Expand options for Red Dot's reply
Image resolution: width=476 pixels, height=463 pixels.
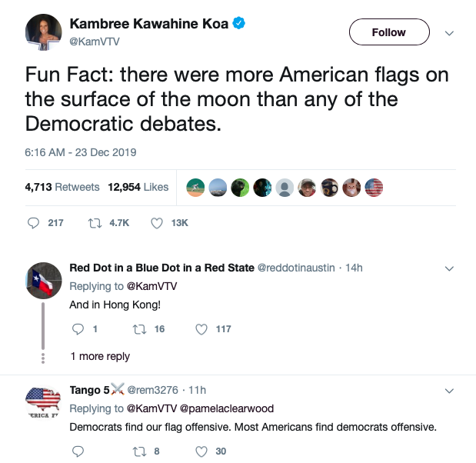(x=451, y=268)
